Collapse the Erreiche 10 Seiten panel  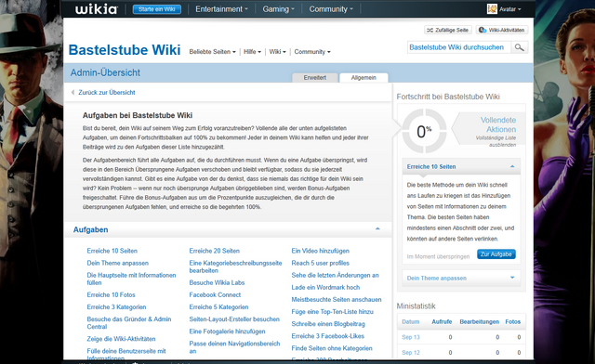point(512,166)
